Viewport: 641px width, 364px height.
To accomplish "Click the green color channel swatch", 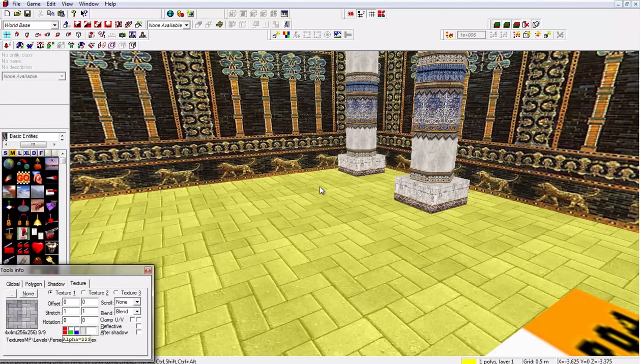I will 71,331.
